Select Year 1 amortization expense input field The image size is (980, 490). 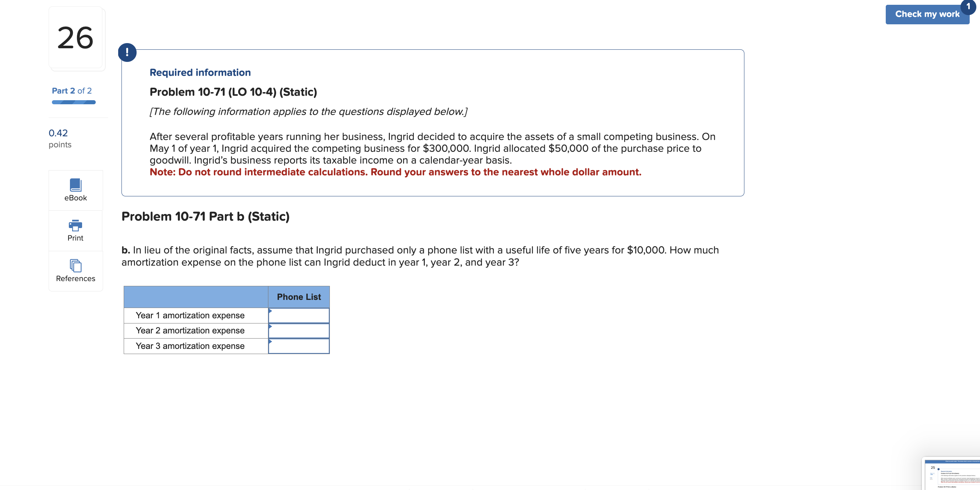tap(299, 315)
